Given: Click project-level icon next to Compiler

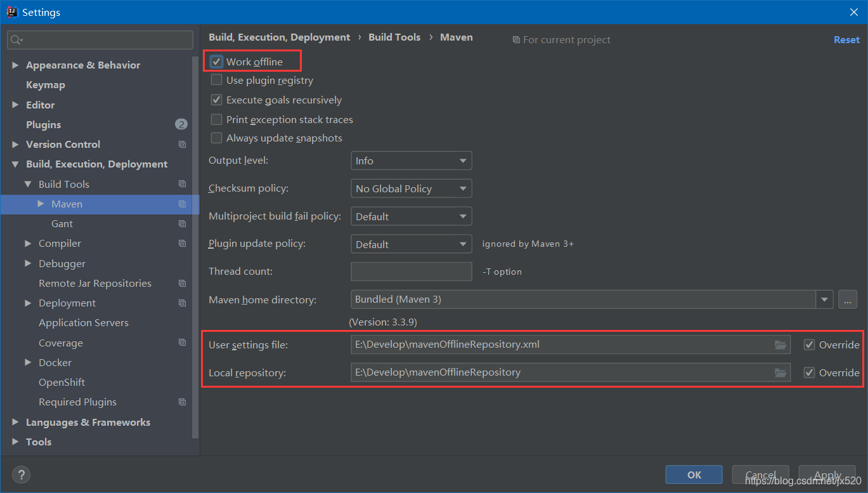Looking at the screenshot, I should pyautogui.click(x=183, y=244).
